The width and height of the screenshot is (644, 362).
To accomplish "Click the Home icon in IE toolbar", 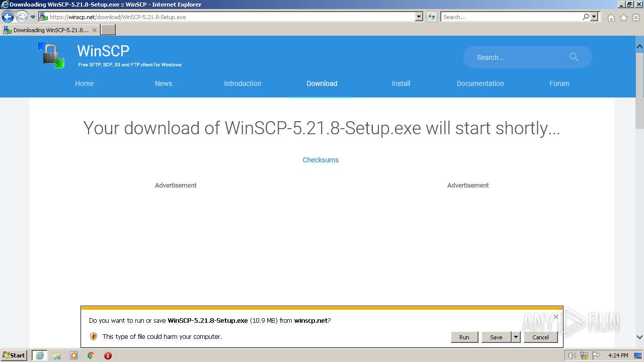I will [x=611, y=18].
